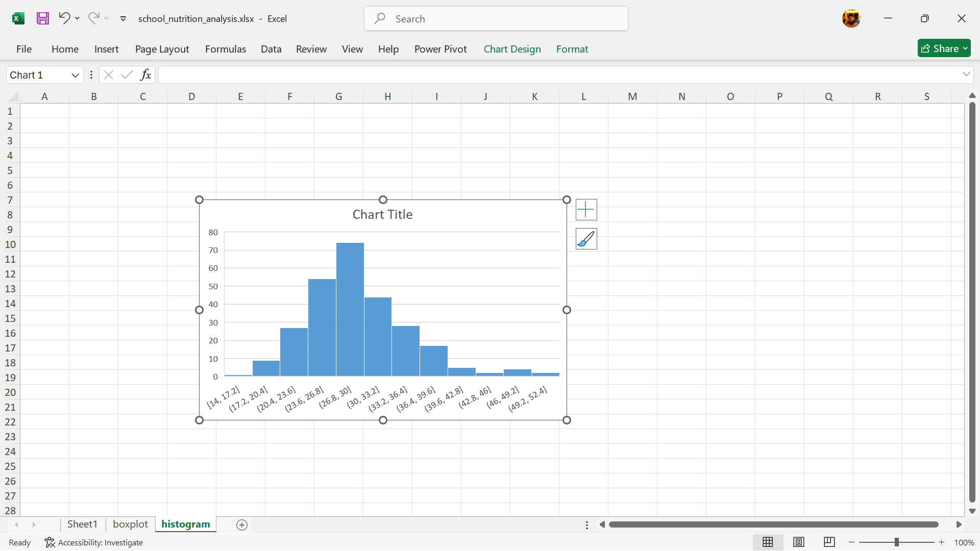Click the vertical scrollbar thumb
The height and width of the screenshot is (551, 980).
tap(972, 302)
